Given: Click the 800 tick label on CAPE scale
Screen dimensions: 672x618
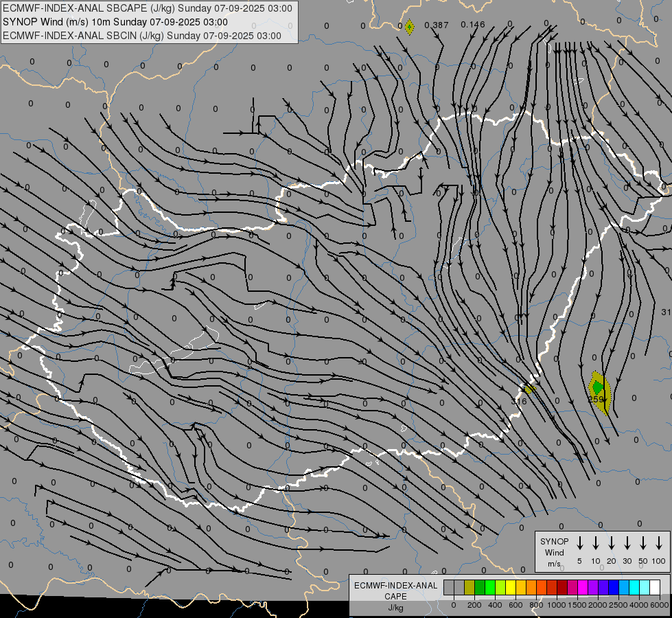Looking at the screenshot, I should click(x=536, y=605).
